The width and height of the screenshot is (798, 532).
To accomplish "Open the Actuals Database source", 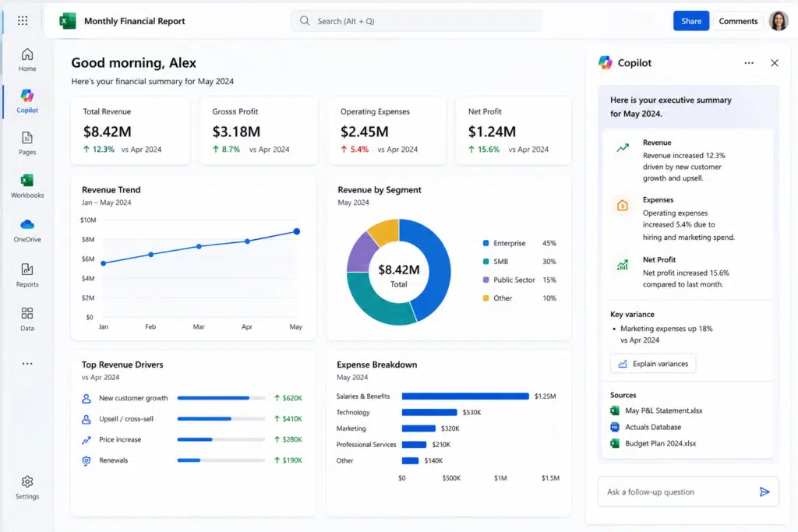I will pyautogui.click(x=653, y=427).
